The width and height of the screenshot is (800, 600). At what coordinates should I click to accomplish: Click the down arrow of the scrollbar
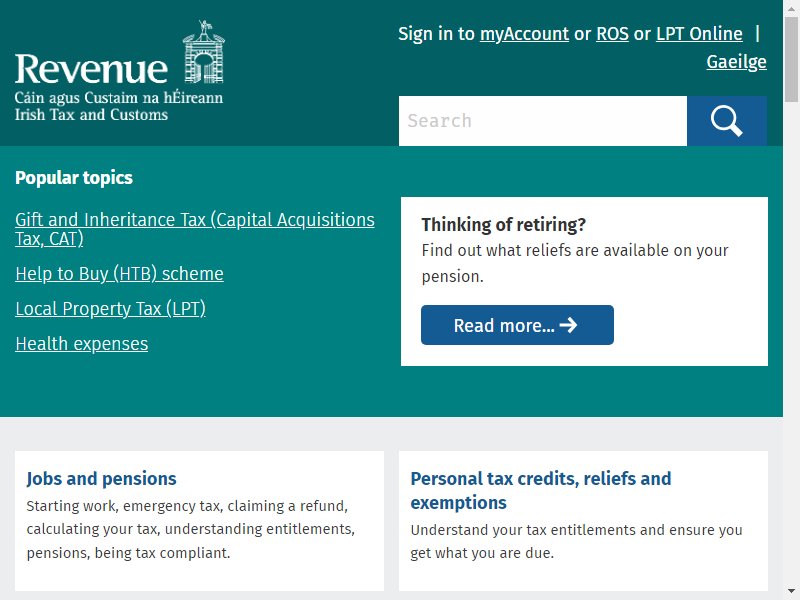tap(791, 591)
